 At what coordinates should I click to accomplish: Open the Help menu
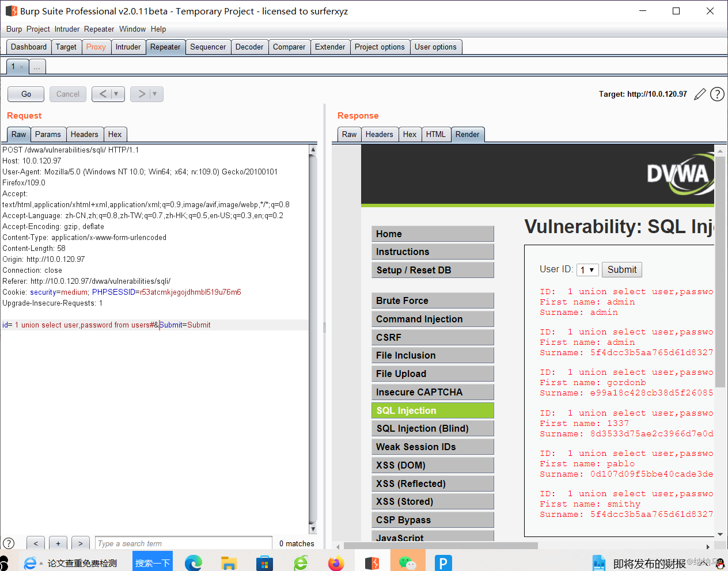(x=158, y=29)
